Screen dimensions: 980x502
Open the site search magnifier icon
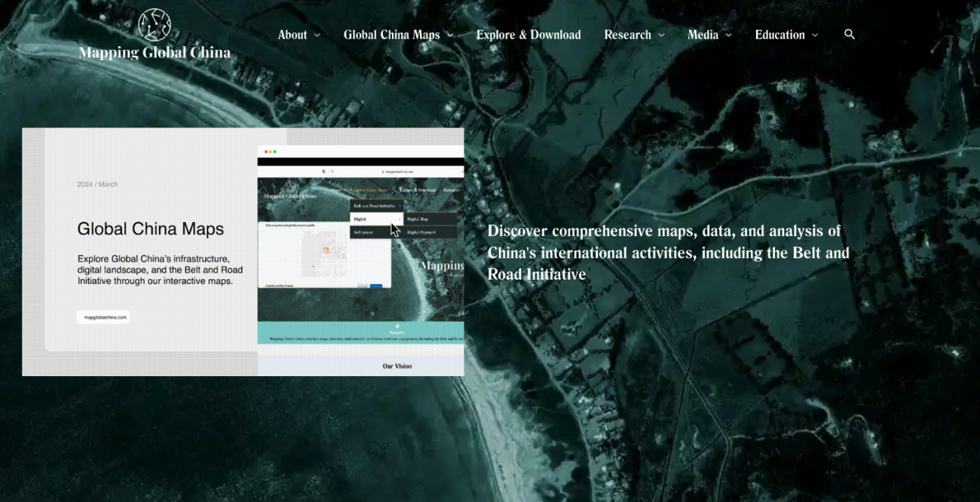pyautogui.click(x=850, y=34)
